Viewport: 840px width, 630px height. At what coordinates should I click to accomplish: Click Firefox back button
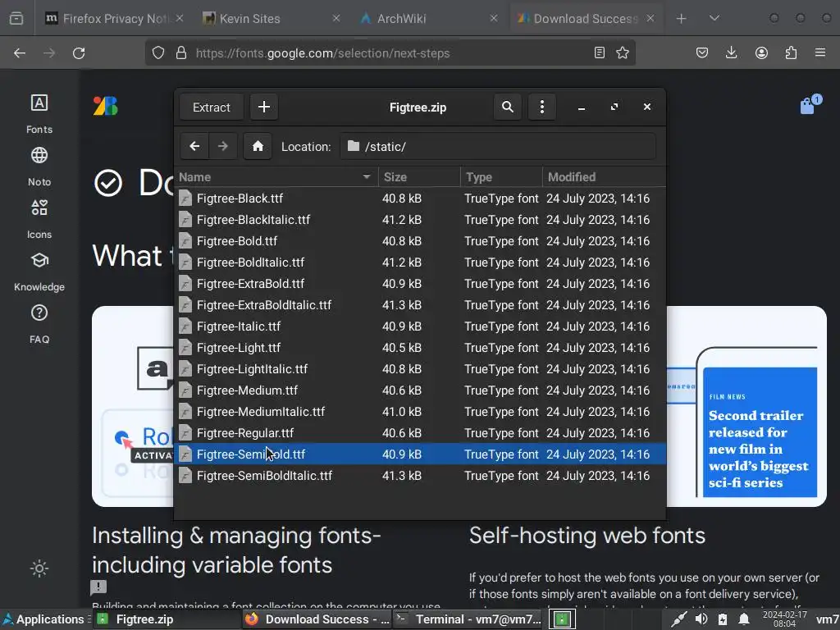(x=20, y=53)
